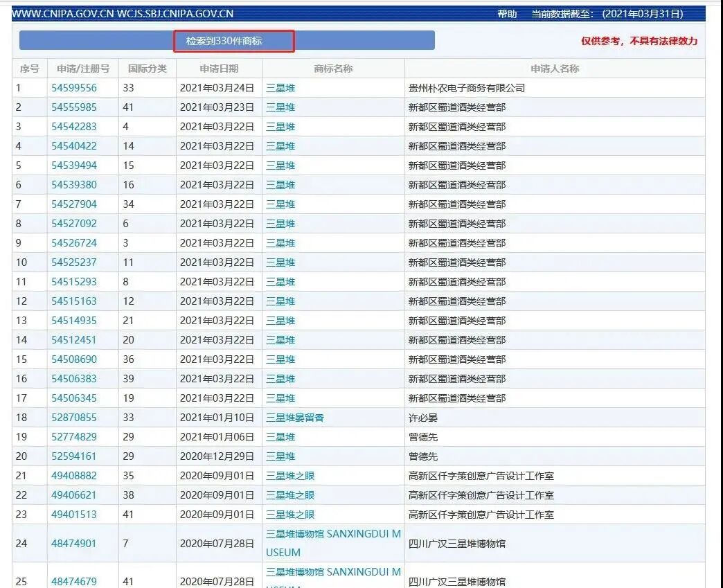Image resolution: width=723 pixels, height=588 pixels.
Task: Open registration number 54539494
Action: 74,165
